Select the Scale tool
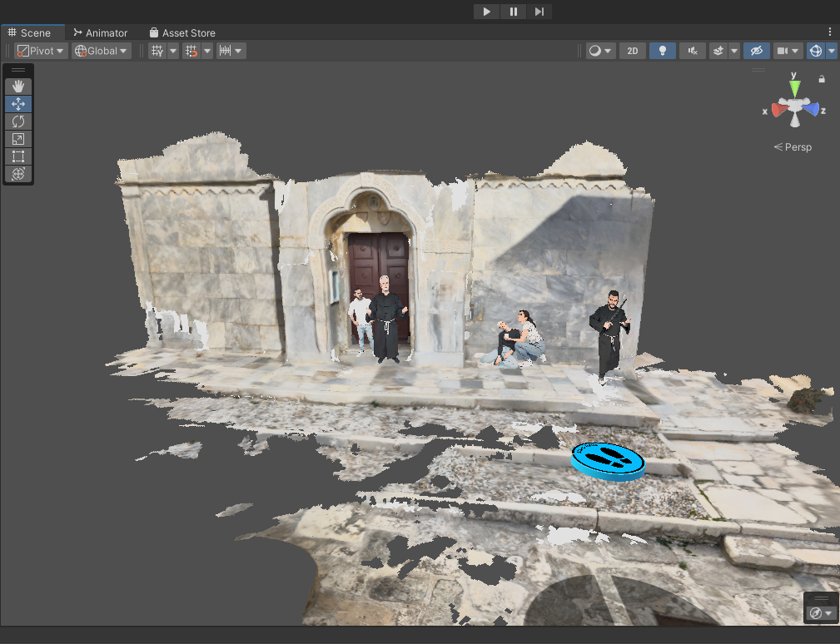Viewport: 840px width, 644px height. pyautogui.click(x=18, y=139)
